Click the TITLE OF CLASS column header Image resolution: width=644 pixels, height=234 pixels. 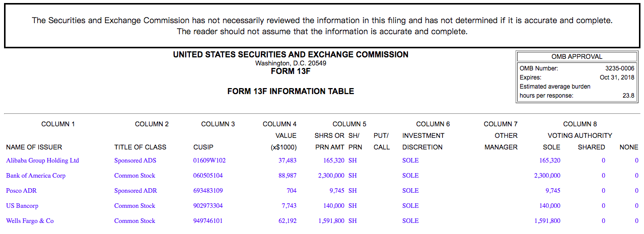(140, 147)
